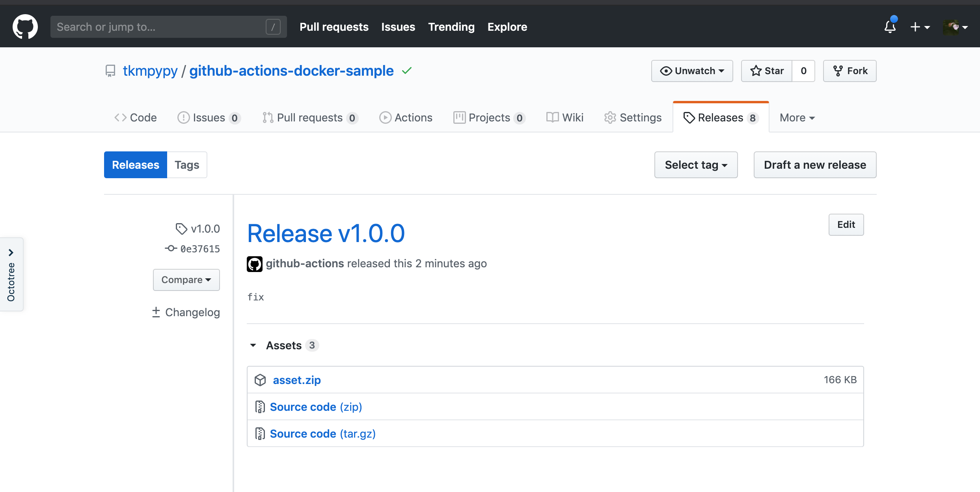
Task: Select the Releases 8 tab
Action: pos(721,117)
